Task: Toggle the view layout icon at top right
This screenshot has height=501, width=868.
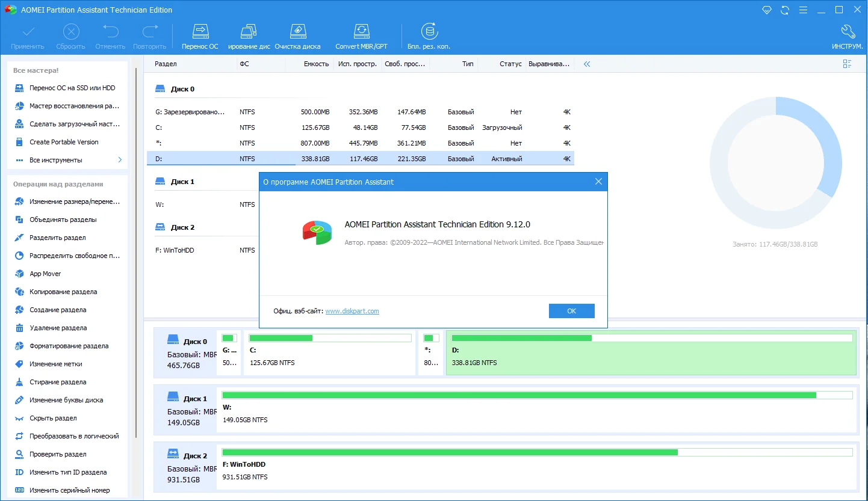Action: click(x=848, y=64)
